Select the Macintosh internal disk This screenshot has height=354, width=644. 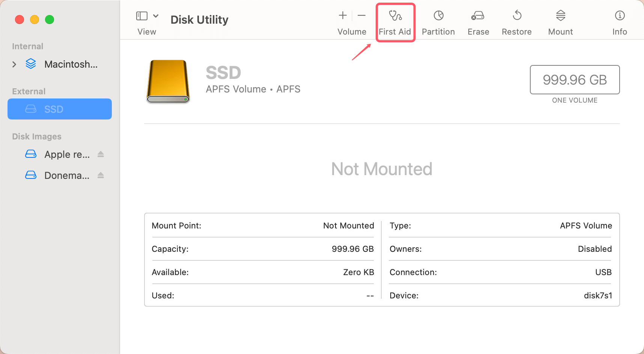(x=71, y=64)
